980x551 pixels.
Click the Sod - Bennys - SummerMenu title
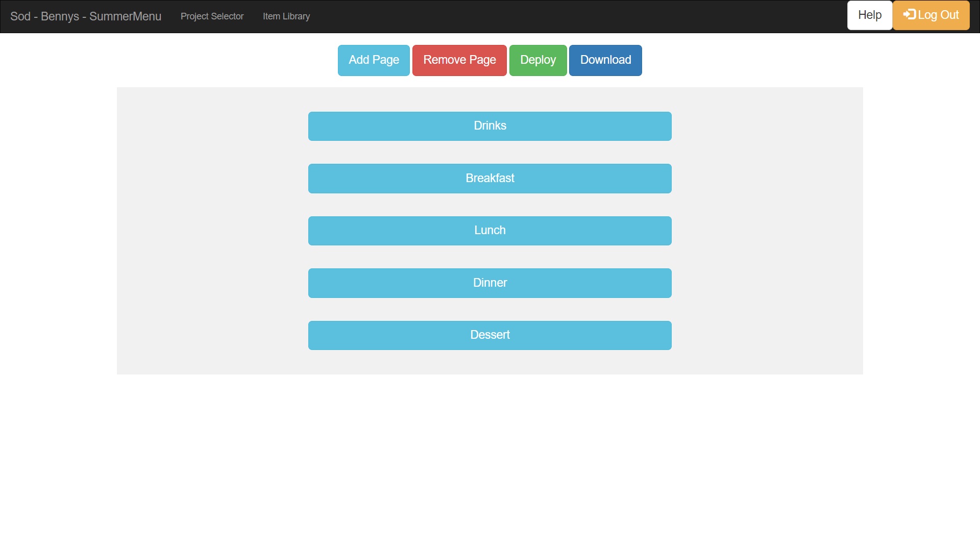[x=86, y=16]
